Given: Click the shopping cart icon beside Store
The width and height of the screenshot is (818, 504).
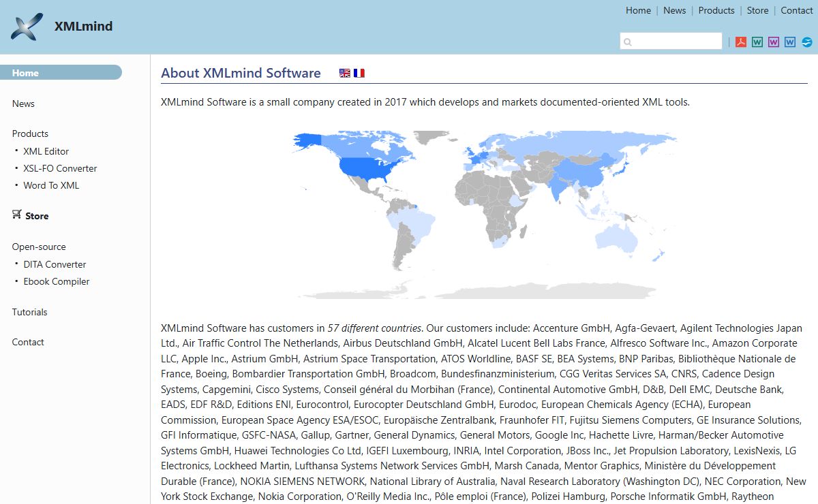Looking at the screenshot, I should click(17, 215).
